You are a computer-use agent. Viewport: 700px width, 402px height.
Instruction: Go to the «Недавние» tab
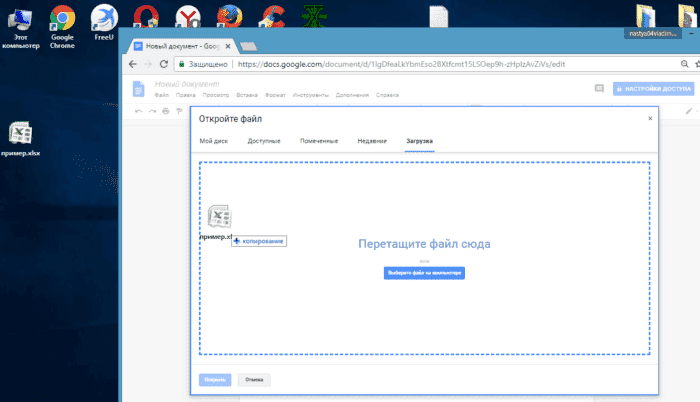372,142
